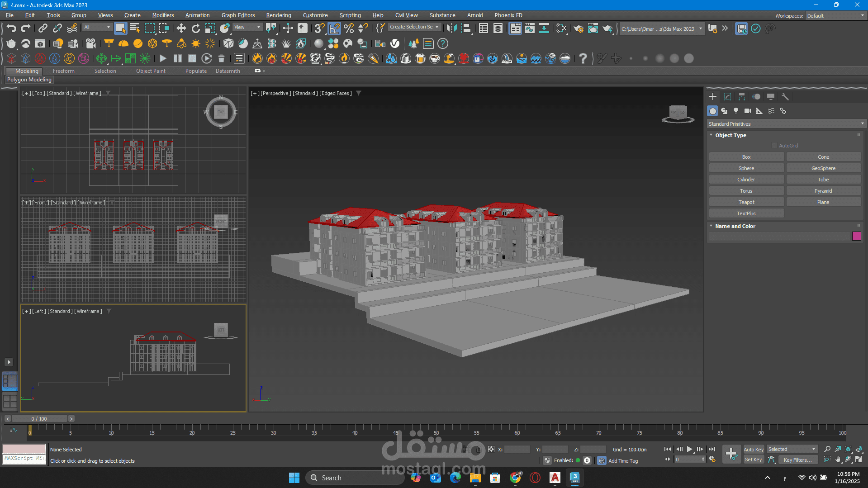Switch to the Freeform ribbon tab
Viewport: 868px width, 488px height.
click(63, 71)
